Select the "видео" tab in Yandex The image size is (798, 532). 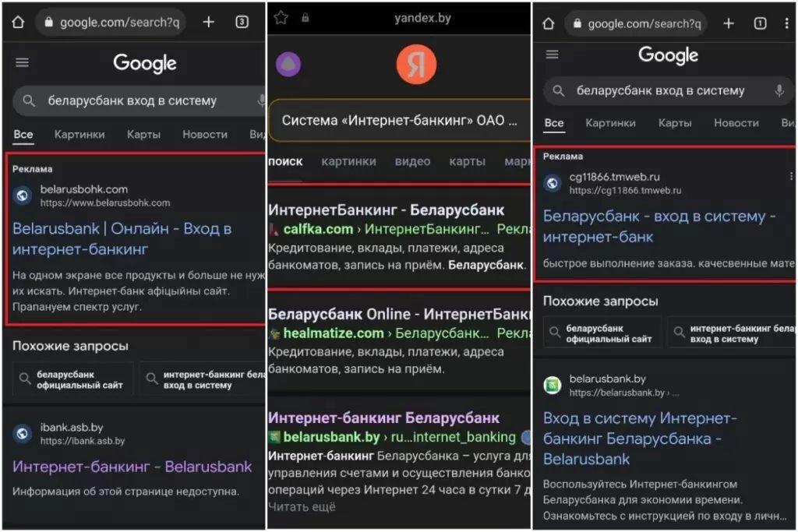coord(412,161)
